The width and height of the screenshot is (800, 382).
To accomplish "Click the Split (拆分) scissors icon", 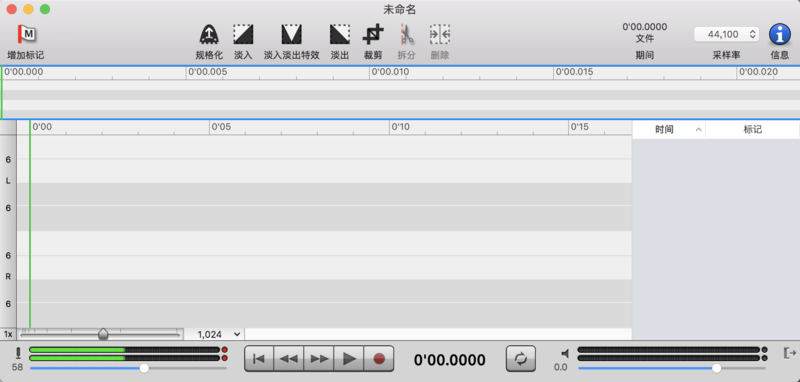I will click(x=407, y=35).
